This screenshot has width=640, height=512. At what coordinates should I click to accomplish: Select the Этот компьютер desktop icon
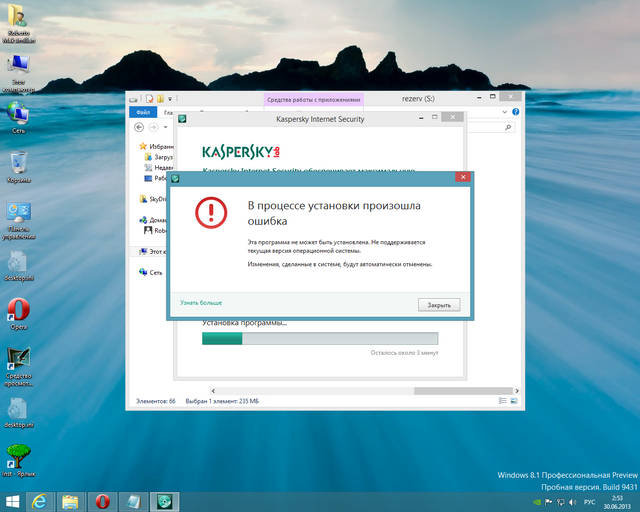click(18, 73)
